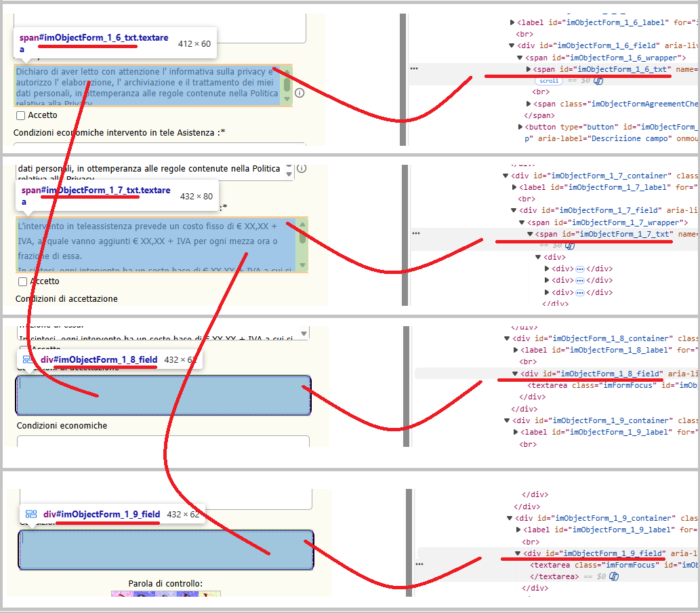
Task: Click the layout icon in the imObjectForm_1_9_field tooltip
Action: (30, 514)
